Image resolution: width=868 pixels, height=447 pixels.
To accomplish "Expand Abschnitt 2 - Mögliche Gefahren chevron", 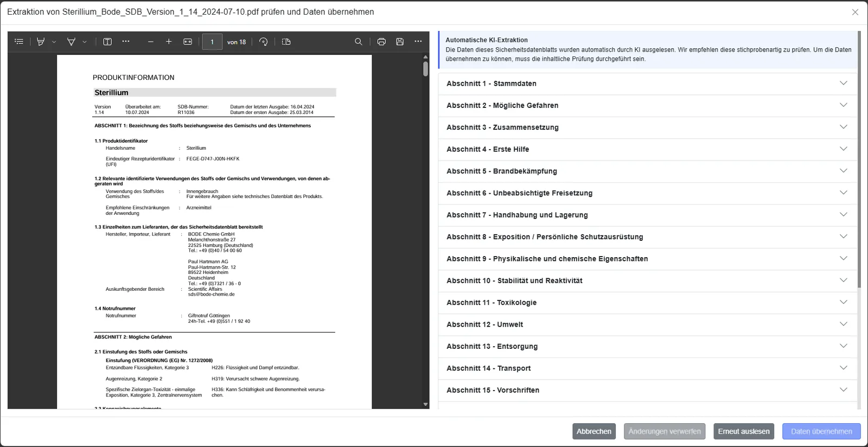I will 844,105.
